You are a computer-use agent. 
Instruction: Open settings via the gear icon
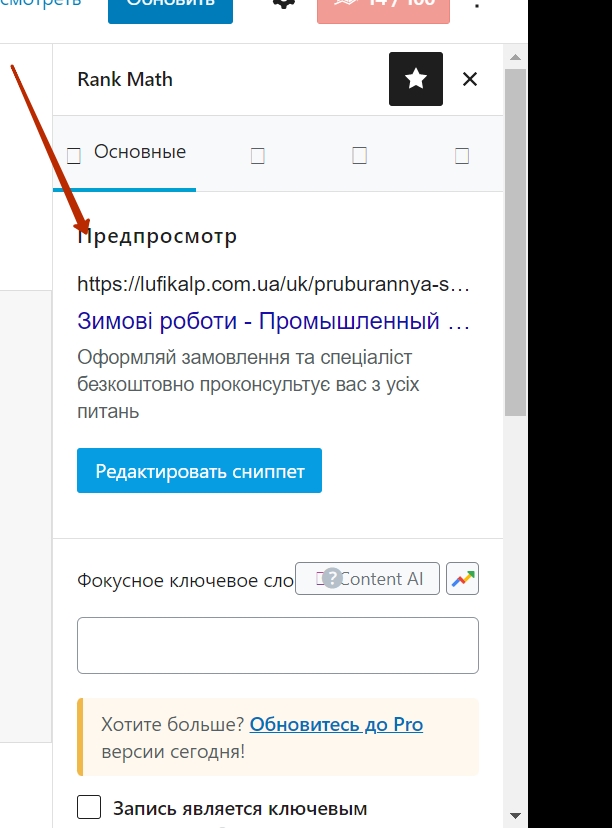coord(284,4)
